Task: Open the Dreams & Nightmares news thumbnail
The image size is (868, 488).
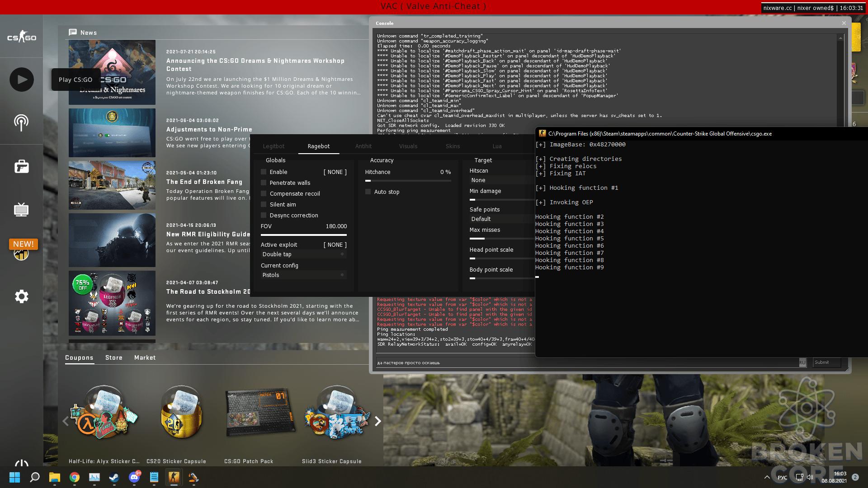Action: tap(112, 72)
